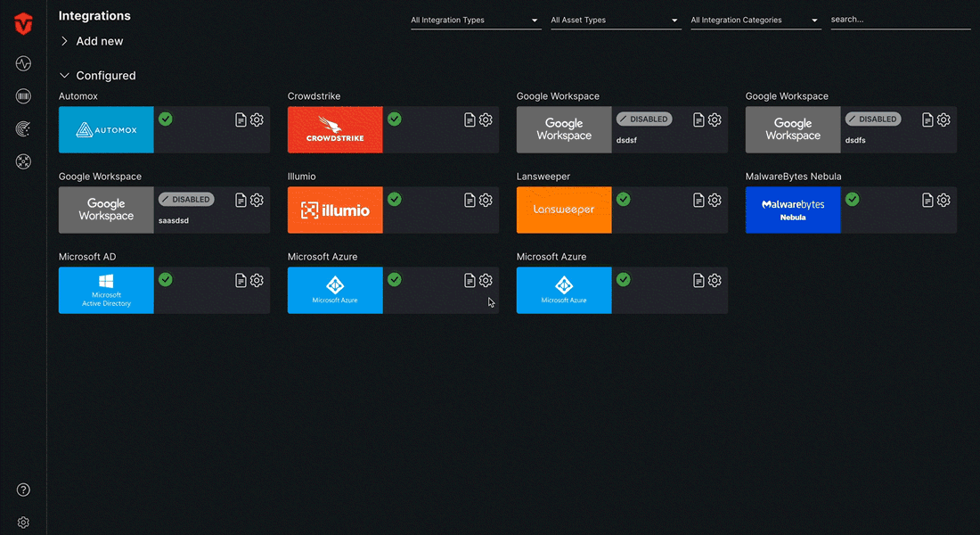
Task: Click the Lansweeper document icon
Action: tap(698, 201)
